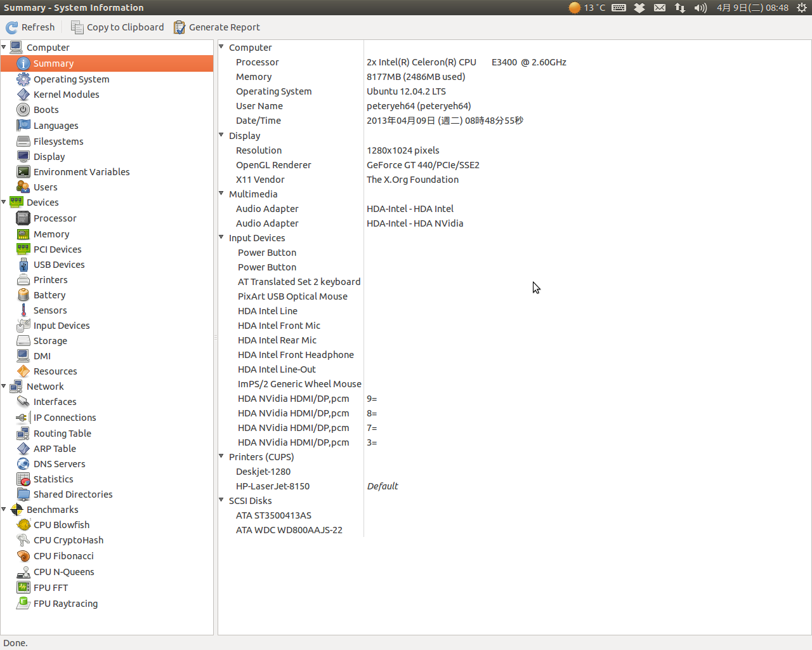
Task: Open the PCI Devices card icon
Action: click(23, 249)
